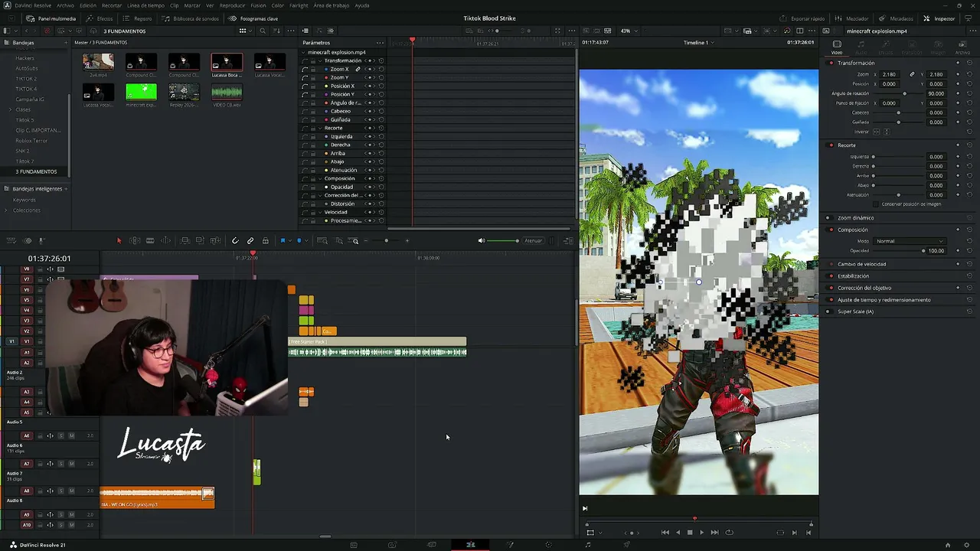Jump to first frame in viewer
Viewport: 980px width, 551px height.
(665, 533)
